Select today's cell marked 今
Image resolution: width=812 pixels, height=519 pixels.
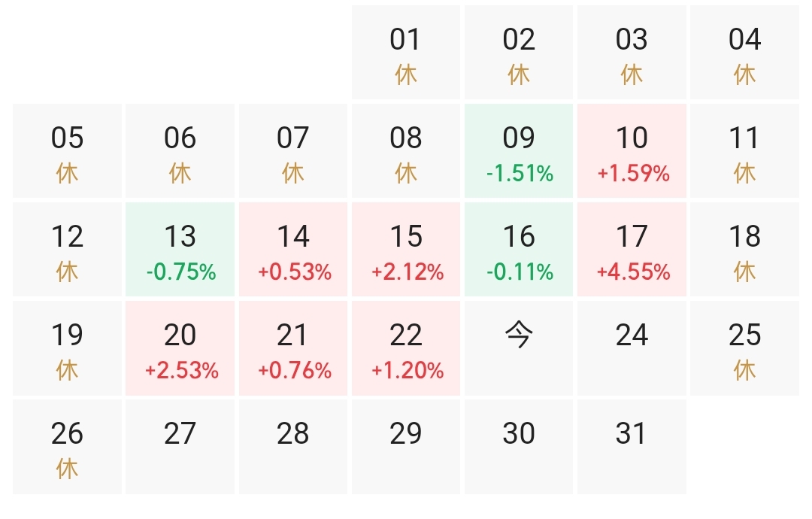point(519,348)
